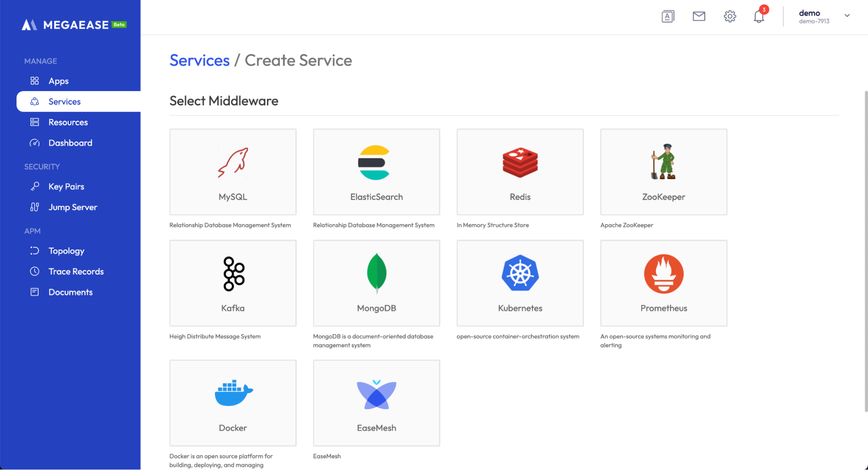This screenshot has width=868, height=470.
Task: Select the Kubernetes wheel icon
Action: click(x=520, y=273)
